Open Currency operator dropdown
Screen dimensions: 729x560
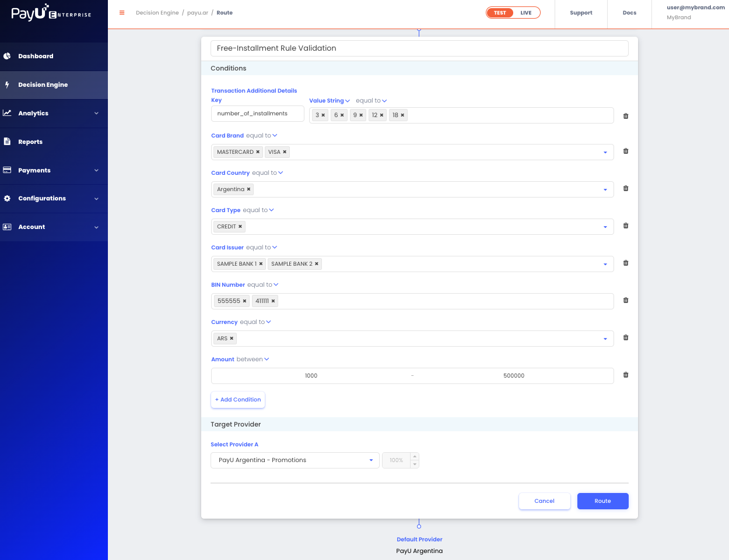coord(255,322)
